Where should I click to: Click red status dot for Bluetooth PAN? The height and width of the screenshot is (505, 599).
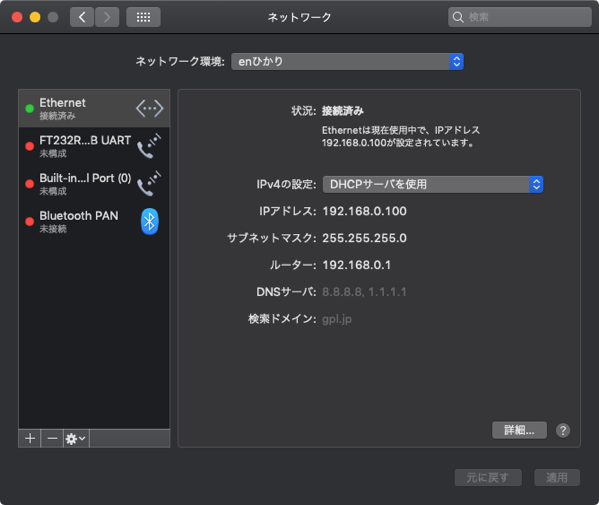point(29,221)
